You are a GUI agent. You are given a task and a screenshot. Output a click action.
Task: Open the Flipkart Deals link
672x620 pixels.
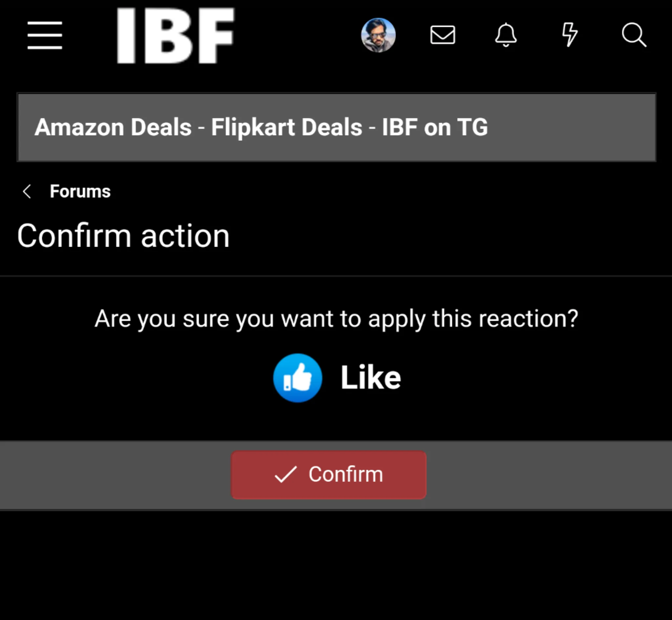click(x=286, y=127)
